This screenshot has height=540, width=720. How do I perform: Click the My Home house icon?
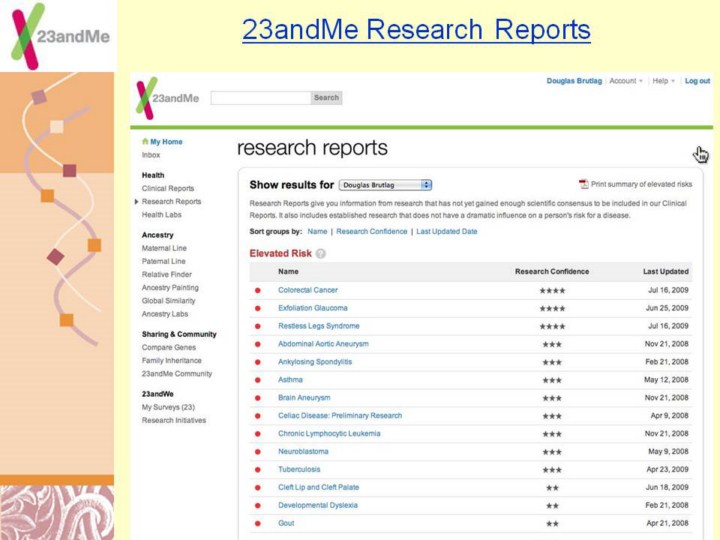click(x=145, y=142)
